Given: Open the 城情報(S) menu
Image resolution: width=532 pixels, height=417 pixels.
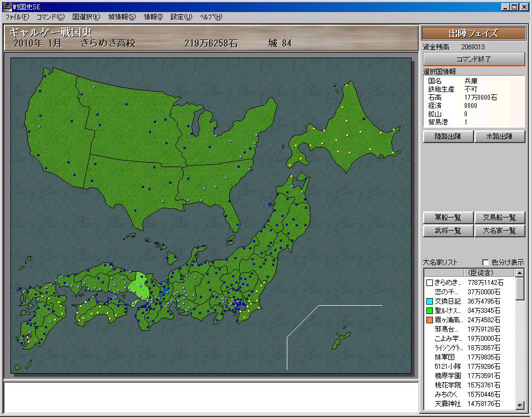Looking at the screenshot, I should pyautogui.click(x=122, y=16).
